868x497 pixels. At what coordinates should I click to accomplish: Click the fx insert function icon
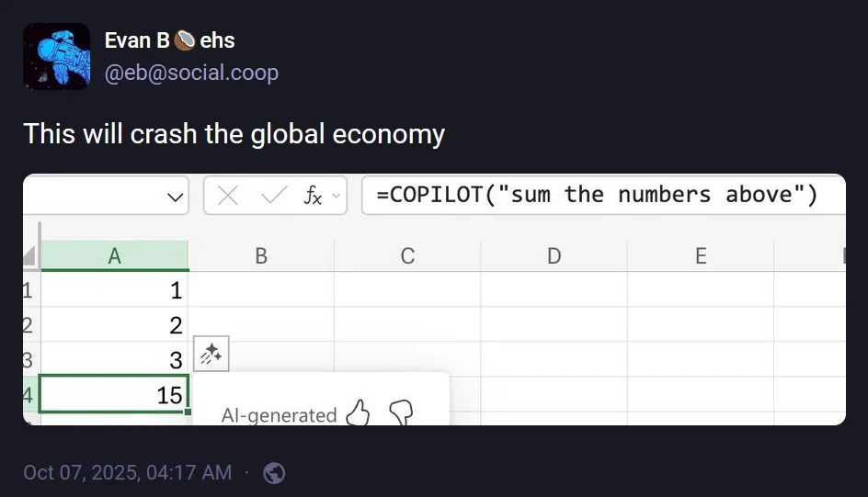point(314,196)
